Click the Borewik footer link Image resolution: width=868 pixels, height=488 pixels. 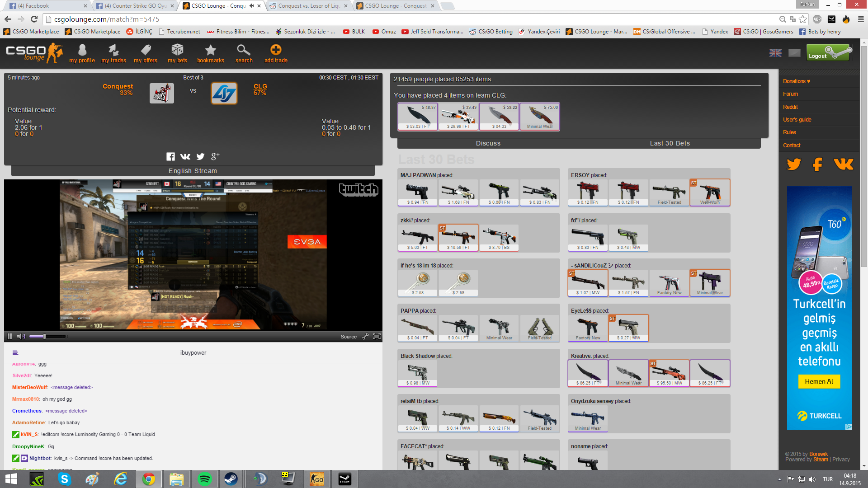pyautogui.click(x=818, y=454)
